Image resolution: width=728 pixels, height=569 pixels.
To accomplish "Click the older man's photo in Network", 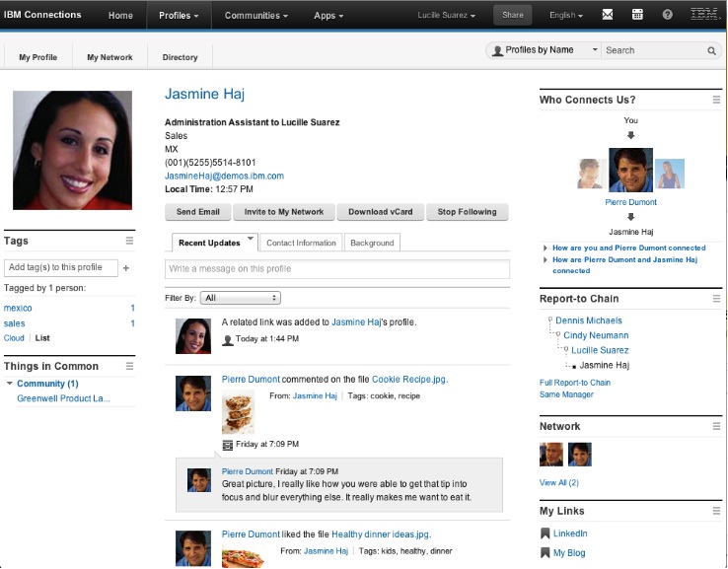I will point(551,455).
